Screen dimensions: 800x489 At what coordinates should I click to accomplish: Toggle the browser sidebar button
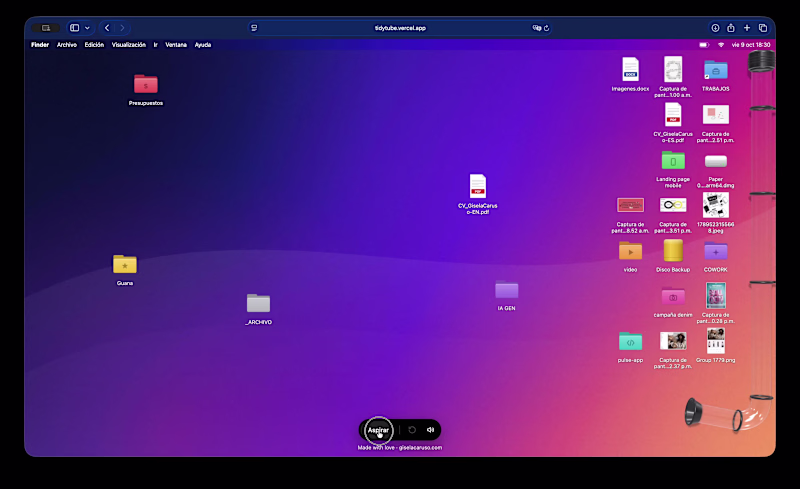tap(74, 28)
